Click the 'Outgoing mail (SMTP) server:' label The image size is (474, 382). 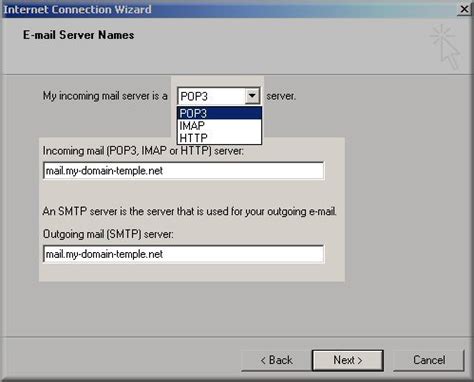click(x=108, y=234)
